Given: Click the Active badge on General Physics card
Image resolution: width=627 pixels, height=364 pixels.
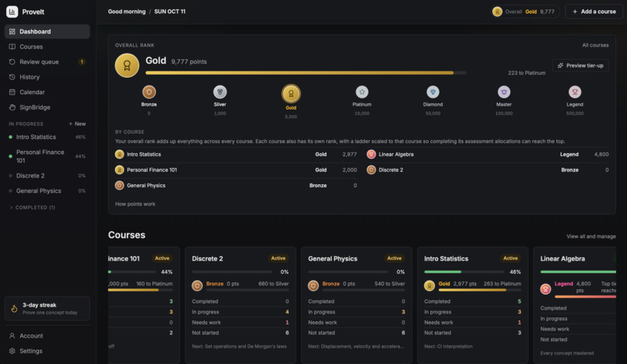Looking at the screenshot, I should coord(394,258).
